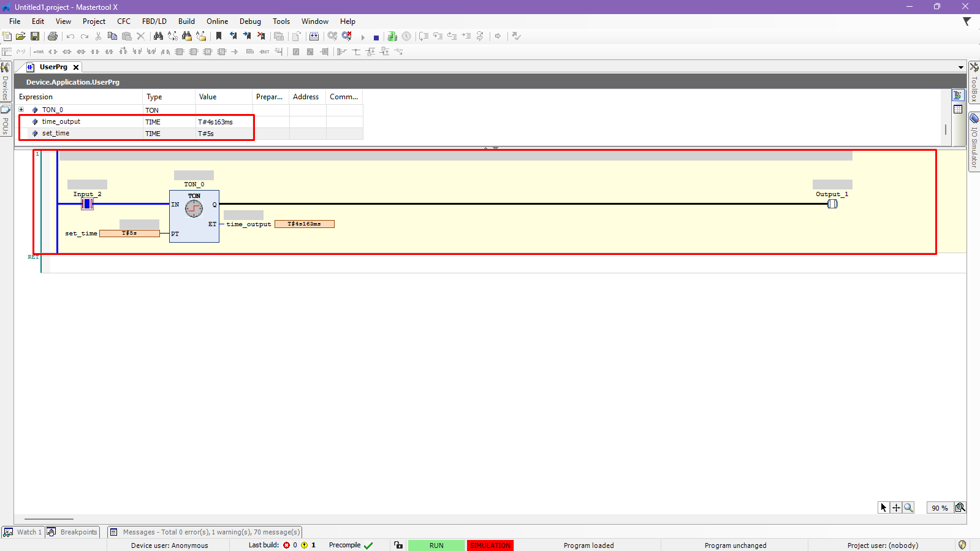Click the set_time value field T#5s
The image size is (980, 551).
point(129,234)
